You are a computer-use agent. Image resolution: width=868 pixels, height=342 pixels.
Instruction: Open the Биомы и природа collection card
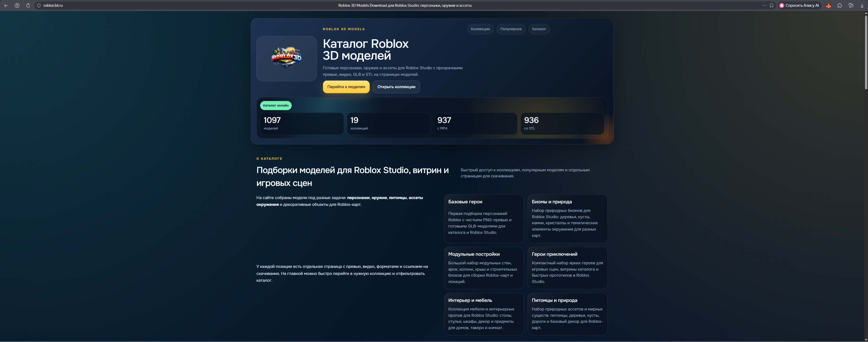coord(567,219)
